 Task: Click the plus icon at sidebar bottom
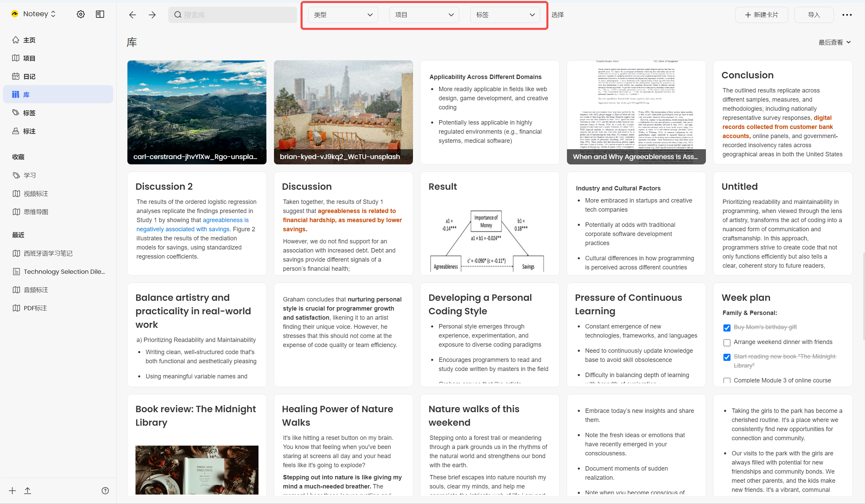point(13,490)
